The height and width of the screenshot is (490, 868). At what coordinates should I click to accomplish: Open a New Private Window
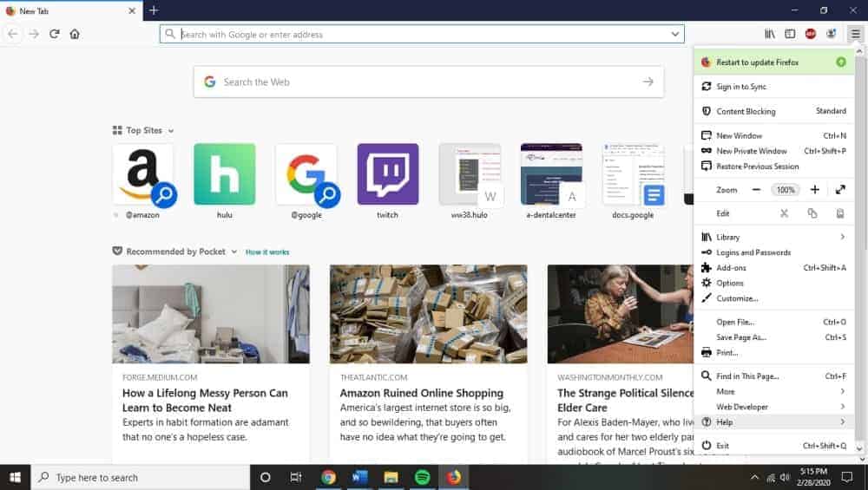pos(774,151)
